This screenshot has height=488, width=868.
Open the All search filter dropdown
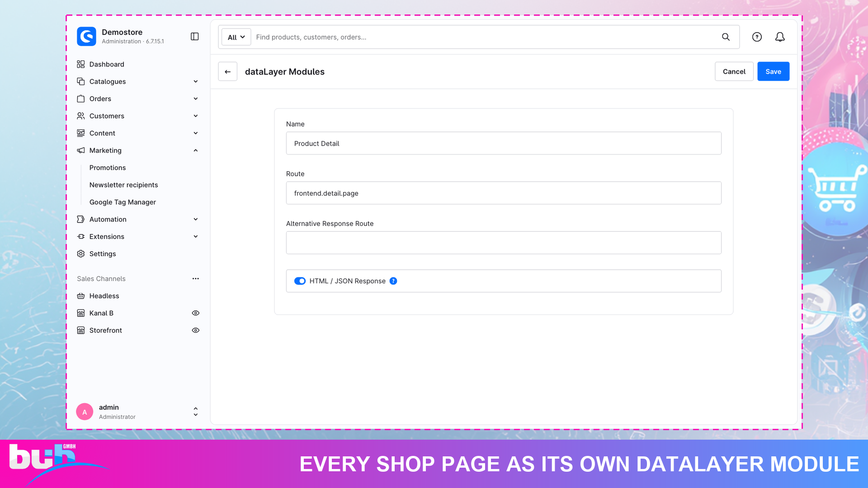point(236,37)
